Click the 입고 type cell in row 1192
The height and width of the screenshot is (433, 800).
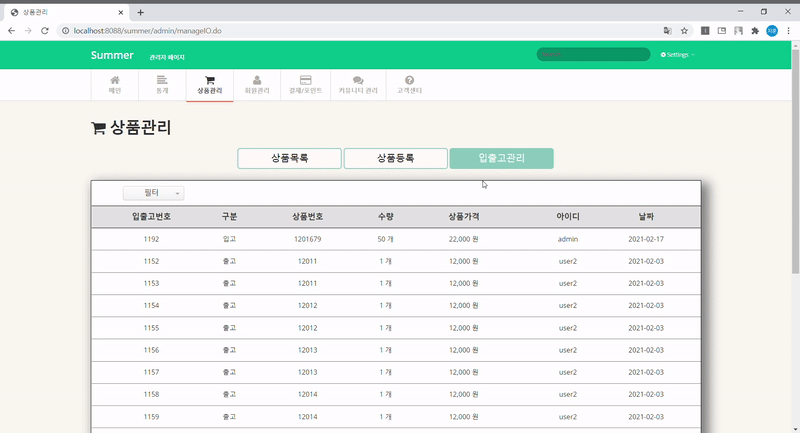click(x=229, y=239)
